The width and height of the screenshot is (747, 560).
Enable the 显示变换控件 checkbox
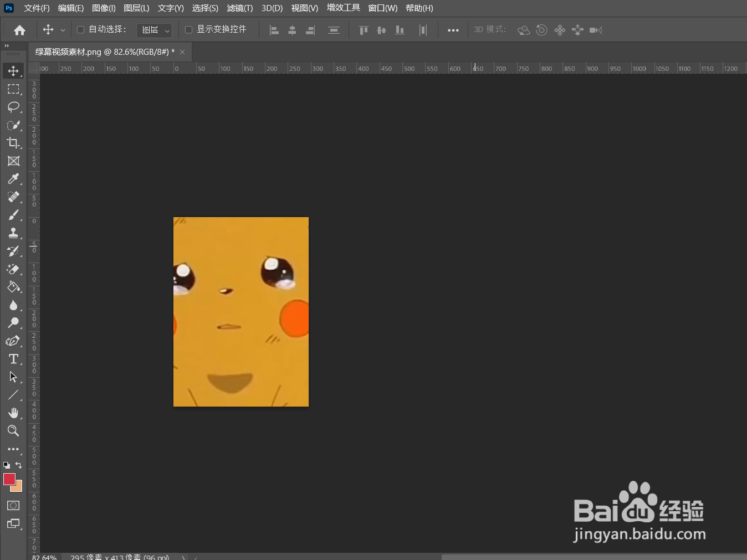point(188,30)
